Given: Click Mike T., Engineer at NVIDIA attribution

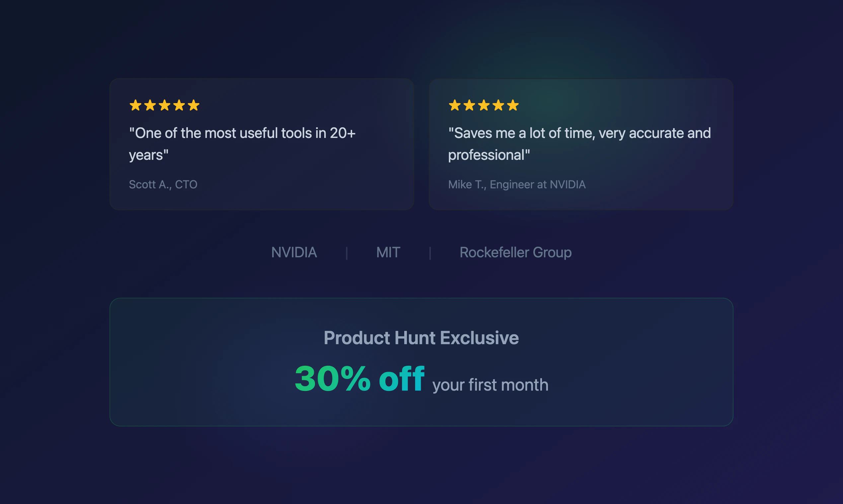Looking at the screenshot, I should coord(517,184).
